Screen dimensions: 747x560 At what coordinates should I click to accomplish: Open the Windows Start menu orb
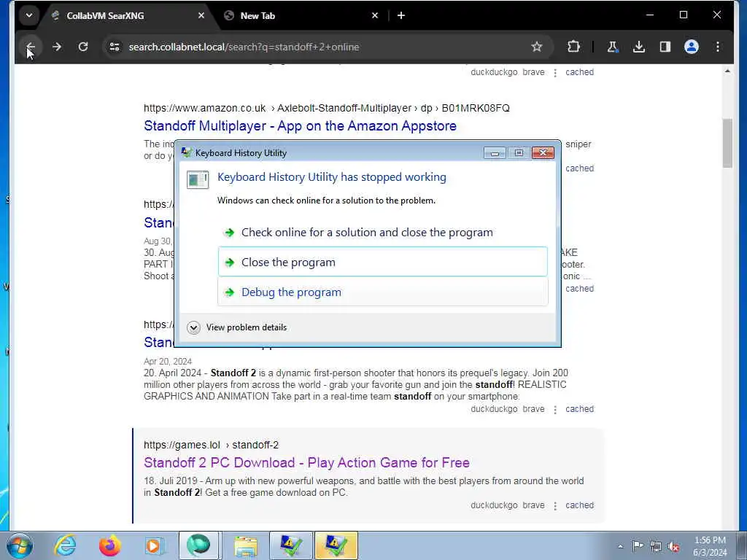tap(20, 545)
